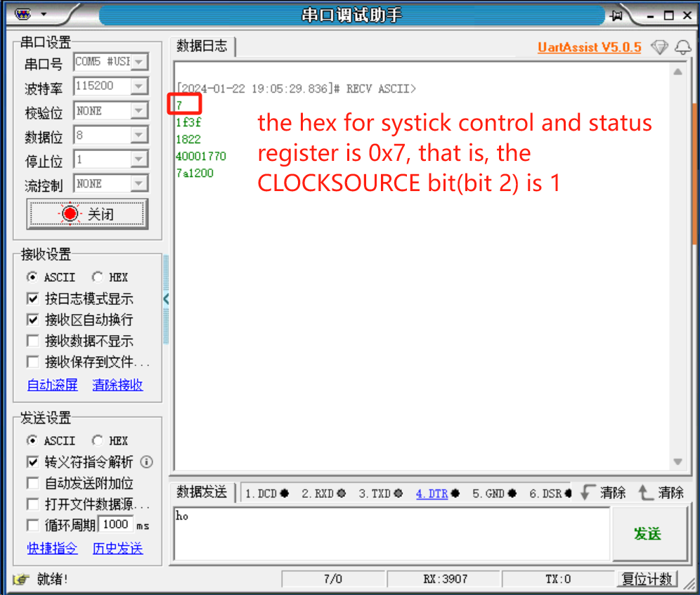The width and height of the screenshot is (700, 595).
Task: Click the info icon beside 转义符指令解析
Action: (x=147, y=462)
